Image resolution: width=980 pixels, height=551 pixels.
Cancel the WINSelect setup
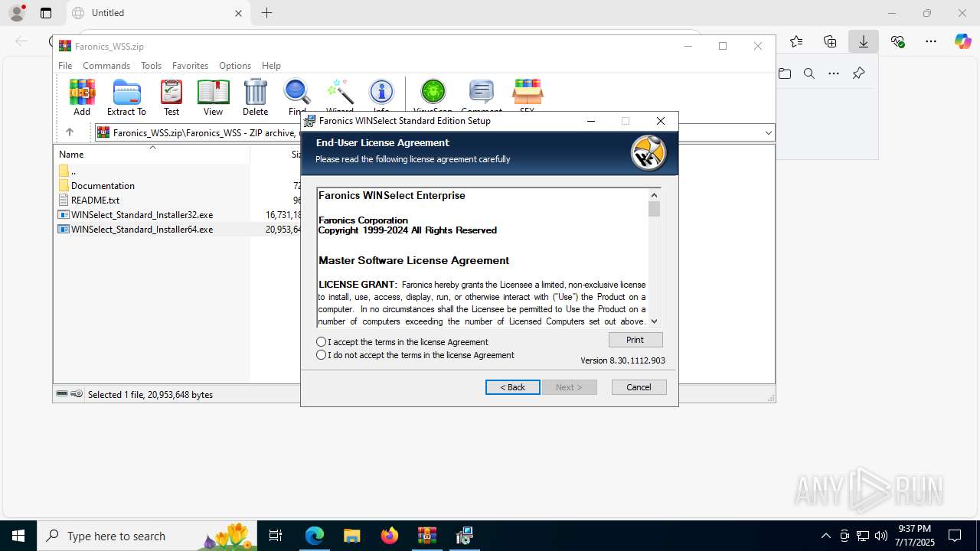[639, 387]
